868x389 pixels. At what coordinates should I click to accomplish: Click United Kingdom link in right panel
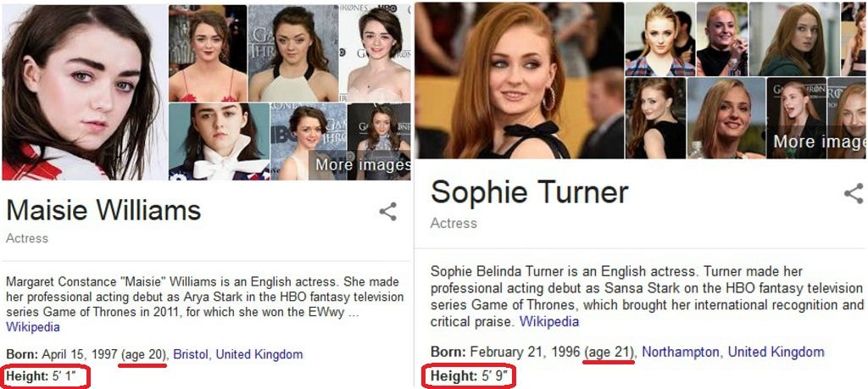(776, 352)
